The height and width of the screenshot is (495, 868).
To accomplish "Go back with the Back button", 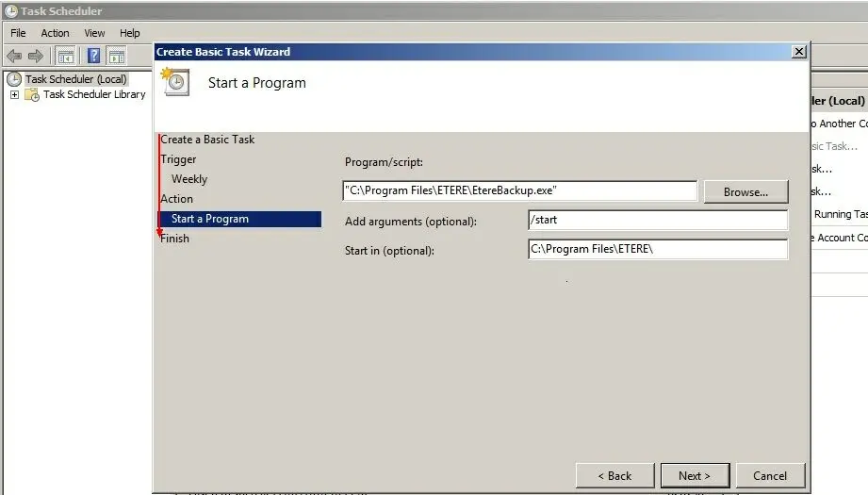I will 614,475.
